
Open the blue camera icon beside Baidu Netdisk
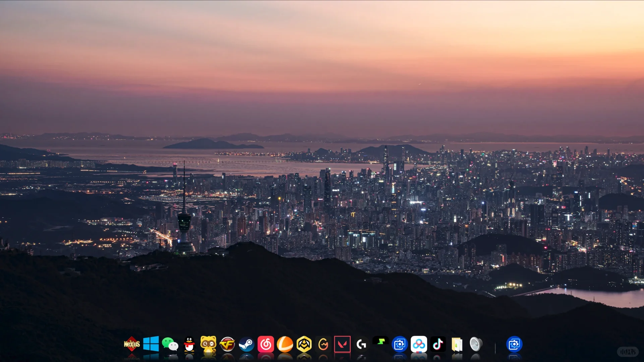[x=400, y=344]
